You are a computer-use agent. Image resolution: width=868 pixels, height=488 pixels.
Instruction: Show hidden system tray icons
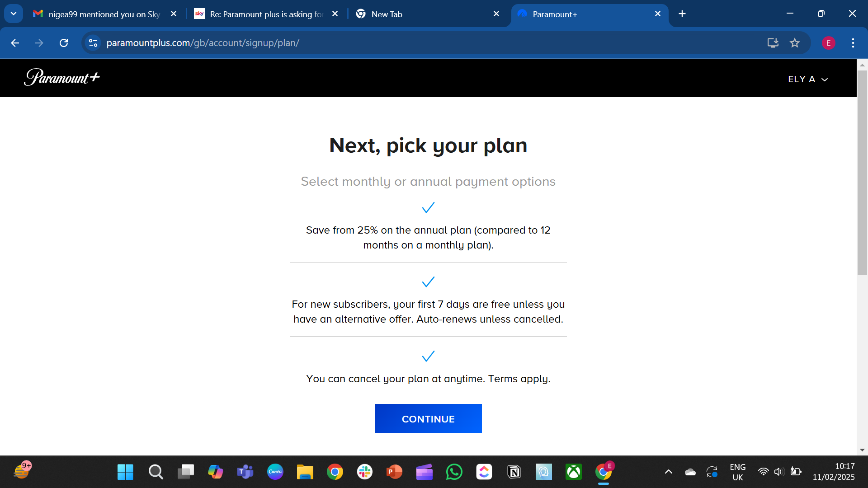[668, 472]
